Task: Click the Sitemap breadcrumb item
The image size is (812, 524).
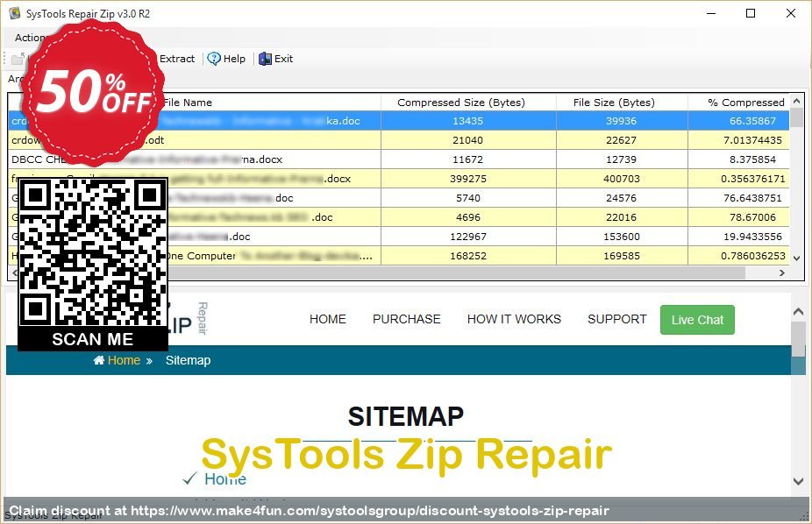Action: (x=188, y=360)
